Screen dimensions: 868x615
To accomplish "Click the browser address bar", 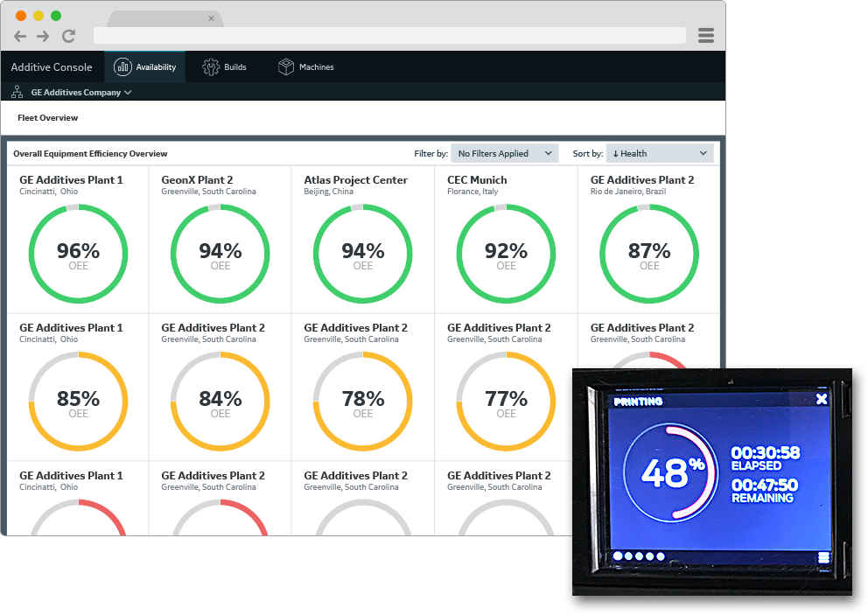I will click(389, 35).
